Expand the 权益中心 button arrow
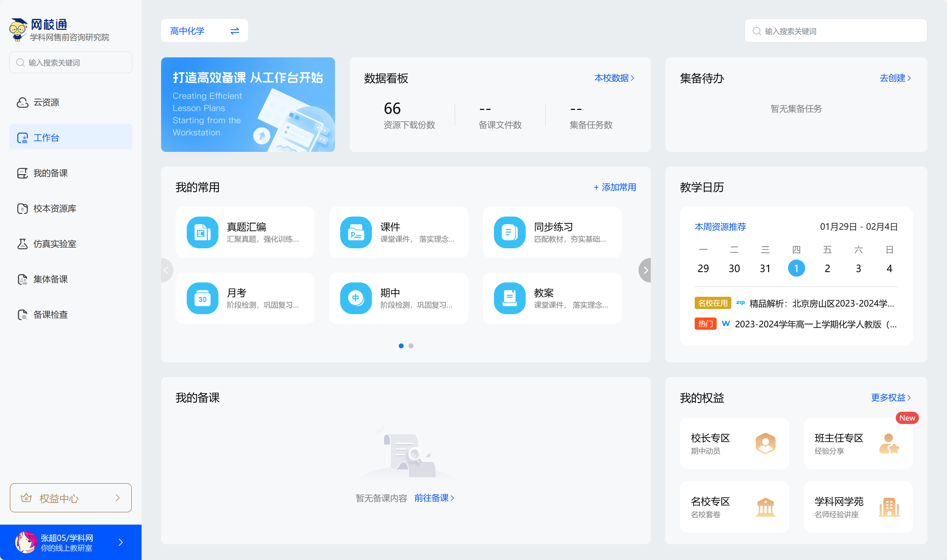947x560 pixels. (x=118, y=498)
